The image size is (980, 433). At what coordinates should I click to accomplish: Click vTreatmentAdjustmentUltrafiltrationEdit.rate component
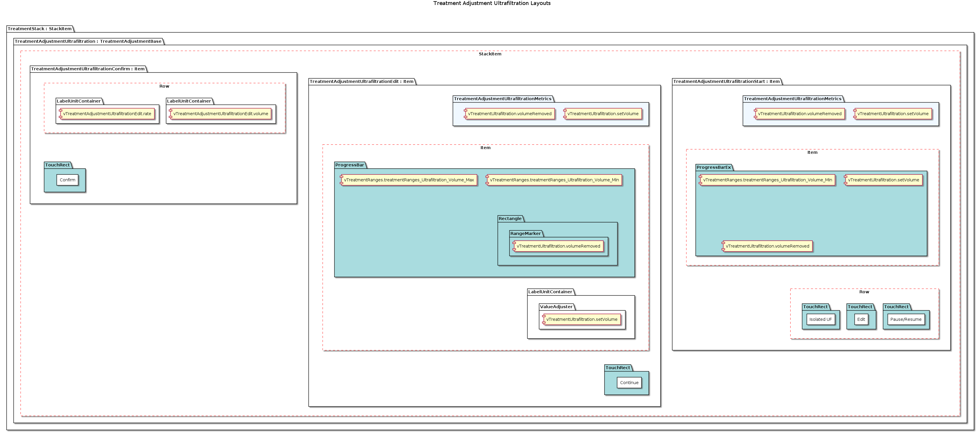point(107,114)
